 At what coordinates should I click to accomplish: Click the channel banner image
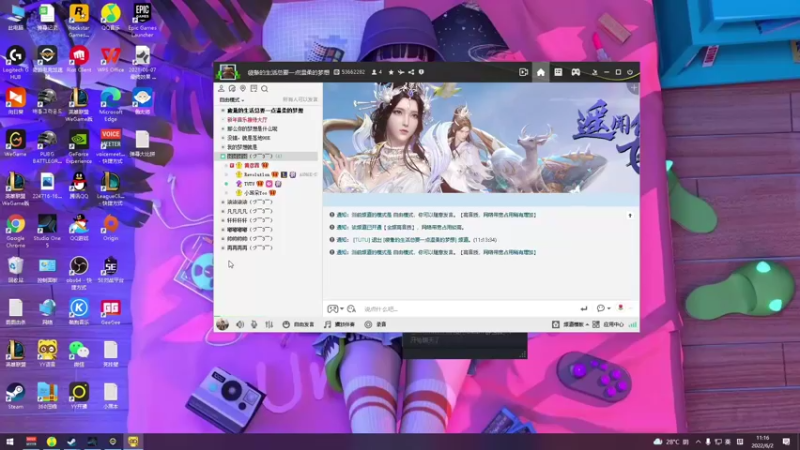481,138
